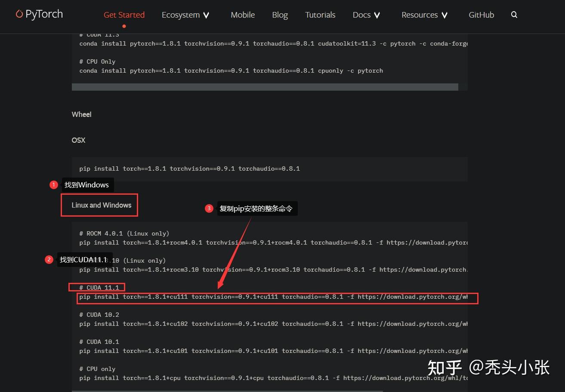The image size is (565, 392).
Task: Click the Linux and Windows heading
Action: pyautogui.click(x=101, y=205)
